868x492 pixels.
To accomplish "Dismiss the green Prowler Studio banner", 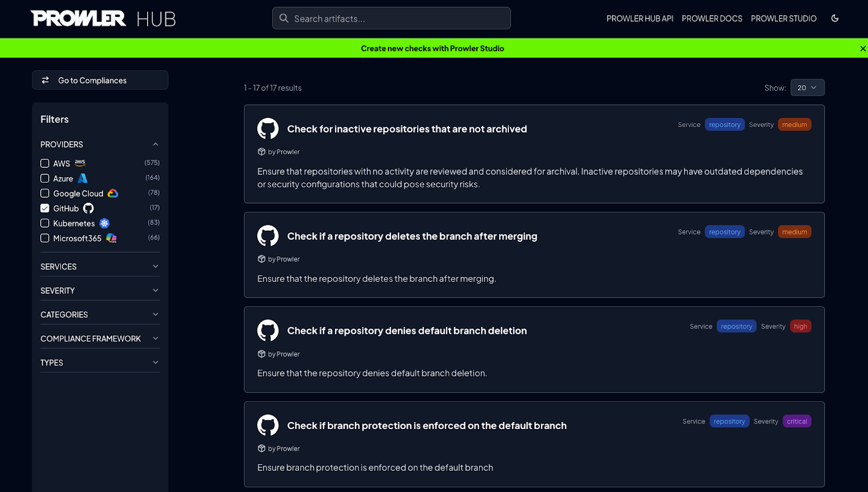I will 863,48.
